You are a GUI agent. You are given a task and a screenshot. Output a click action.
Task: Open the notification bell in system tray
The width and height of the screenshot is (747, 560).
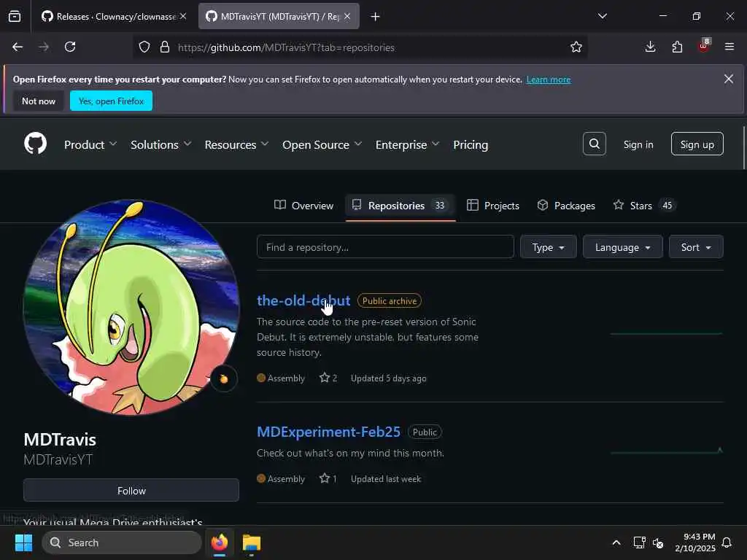727,542
